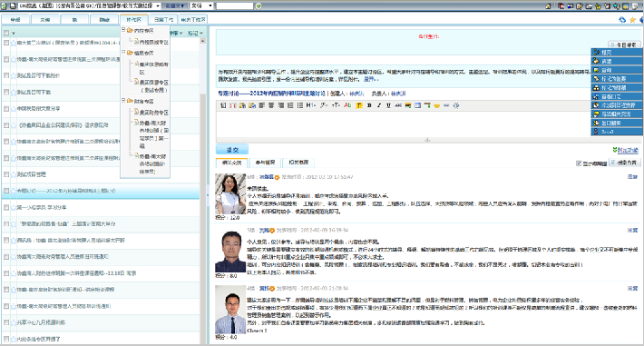
Task: Click reply link on the 12.0 points post
Action: click(x=632, y=177)
